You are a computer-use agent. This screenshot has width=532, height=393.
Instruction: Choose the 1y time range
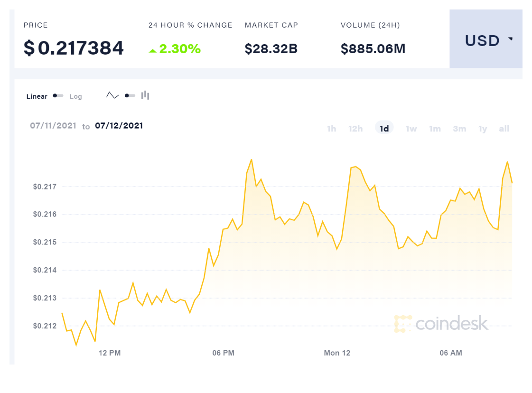tap(483, 129)
